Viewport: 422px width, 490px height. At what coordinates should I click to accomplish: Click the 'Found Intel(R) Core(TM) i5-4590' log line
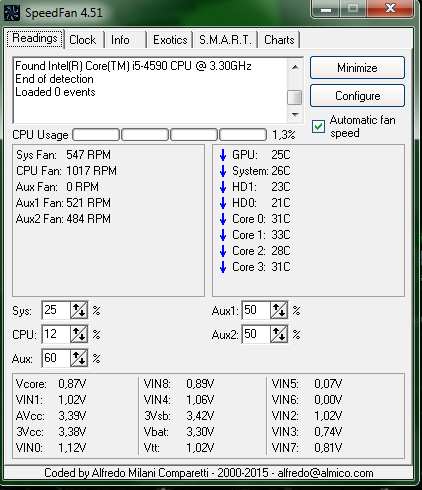pyautogui.click(x=133, y=66)
